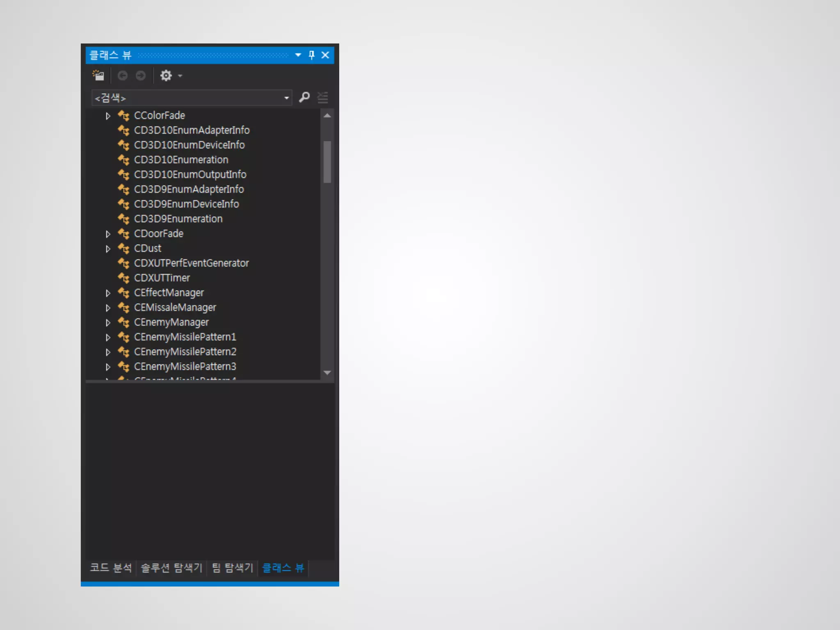Select the CD3D10Enumeration class icon

(123, 160)
